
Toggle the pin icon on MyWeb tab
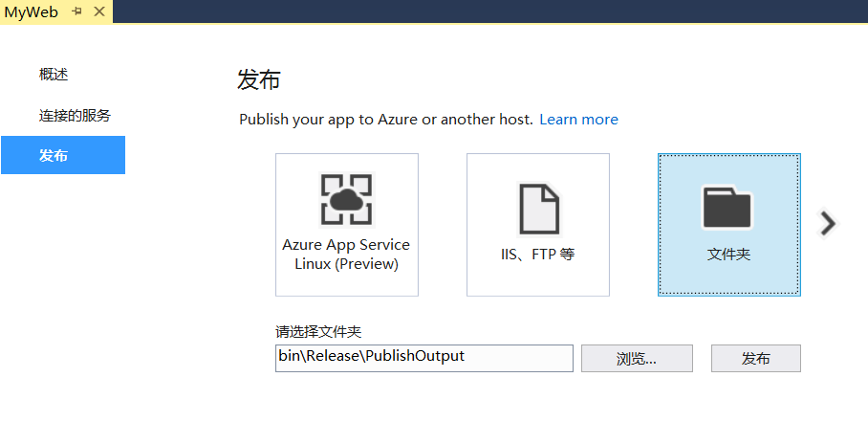coord(77,11)
